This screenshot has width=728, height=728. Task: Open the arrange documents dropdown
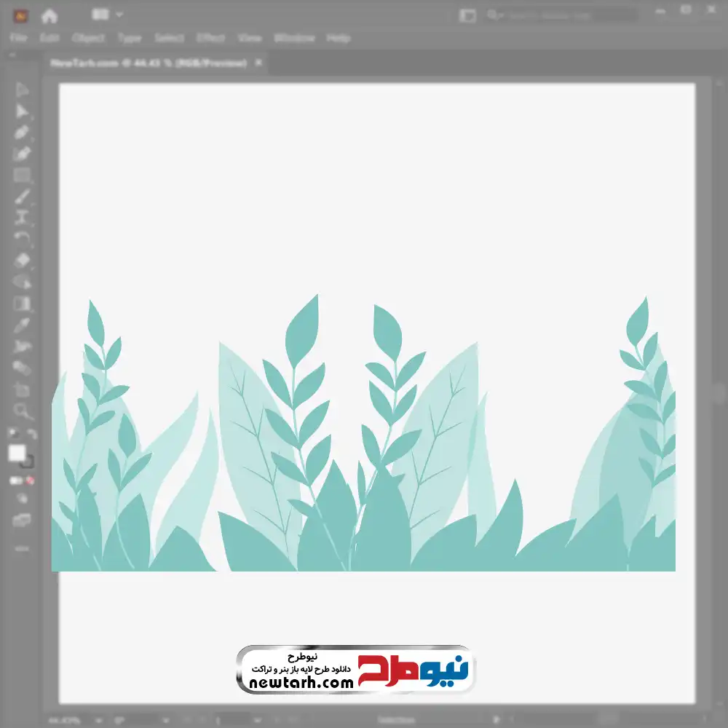point(107,15)
